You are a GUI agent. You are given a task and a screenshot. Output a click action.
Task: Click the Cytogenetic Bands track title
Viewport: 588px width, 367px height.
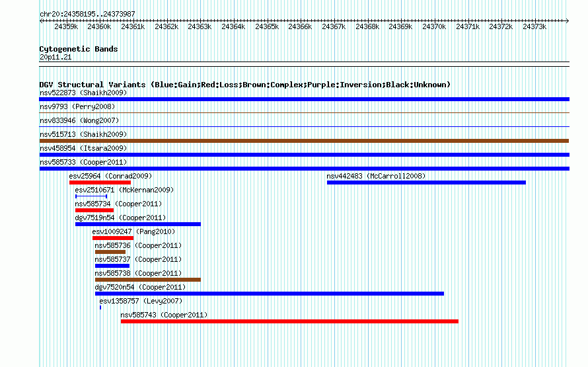click(x=79, y=49)
